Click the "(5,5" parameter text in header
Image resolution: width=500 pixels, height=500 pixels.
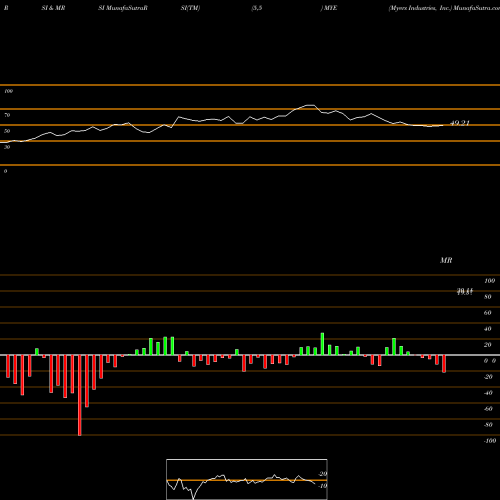click(x=257, y=8)
